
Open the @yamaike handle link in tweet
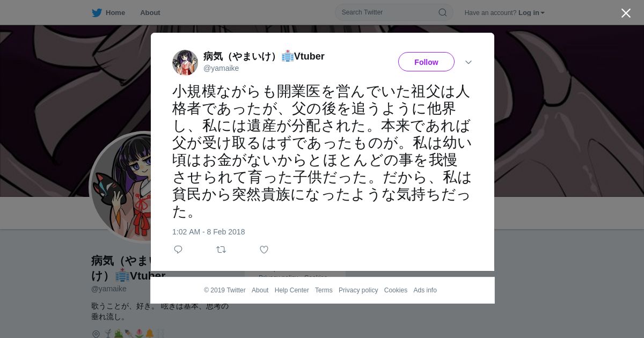pos(221,68)
